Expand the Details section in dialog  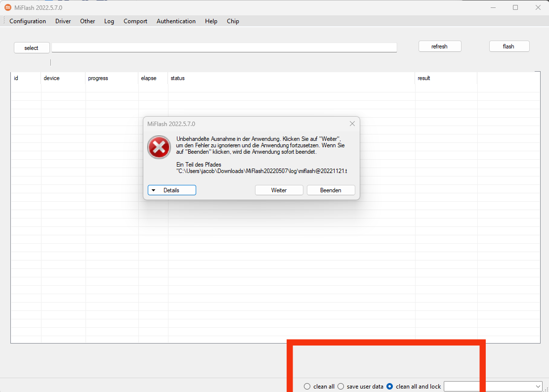click(x=171, y=190)
